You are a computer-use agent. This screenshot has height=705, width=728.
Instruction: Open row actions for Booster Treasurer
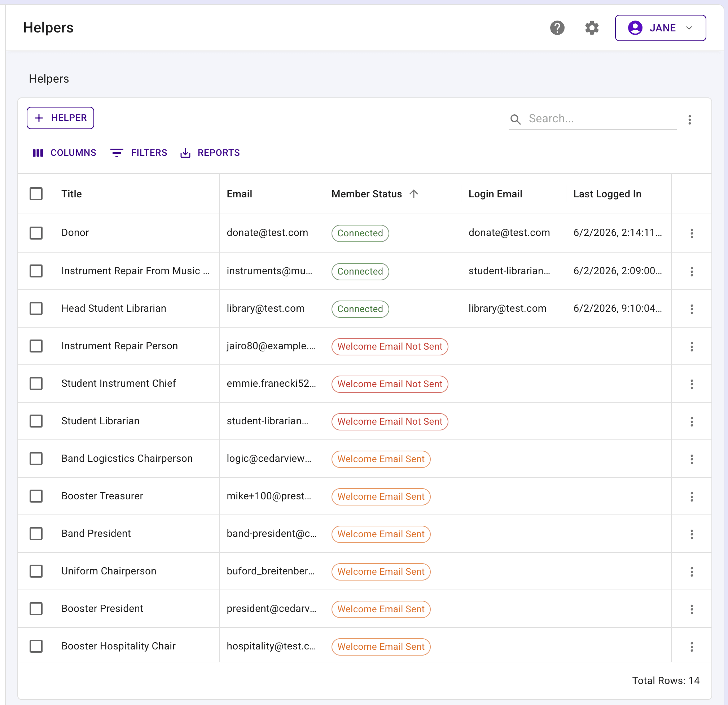(x=692, y=496)
